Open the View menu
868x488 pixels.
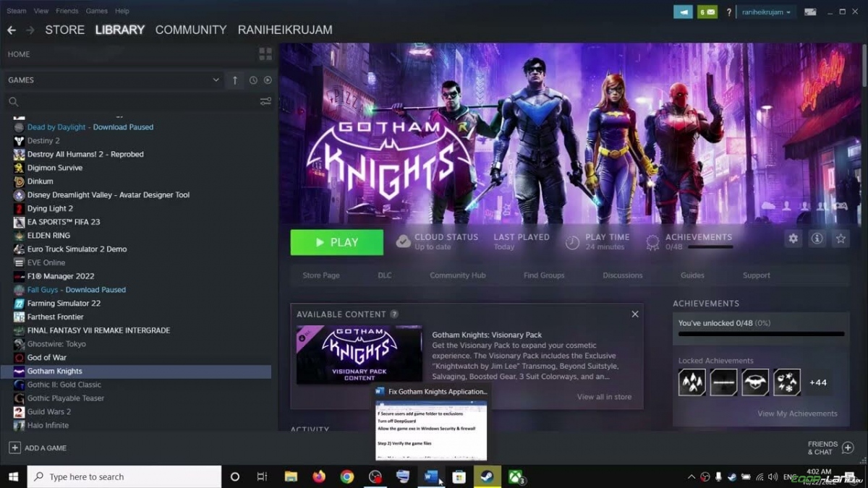click(41, 10)
